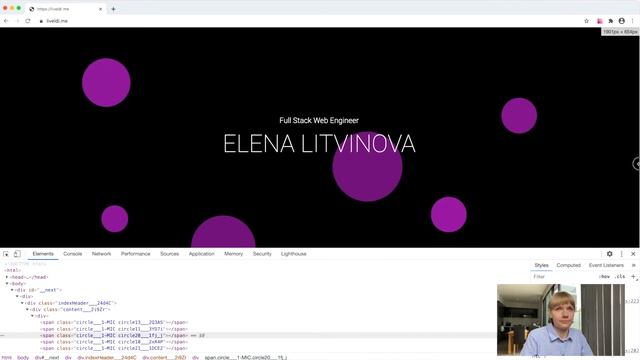The image size is (640, 360).
Task: Open the Lighthouse tab
Action: point(293,254)
